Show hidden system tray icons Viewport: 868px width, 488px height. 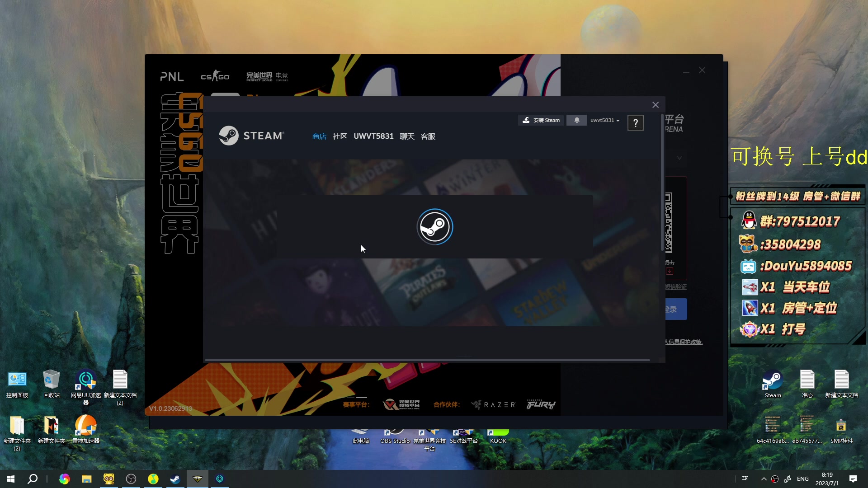click(764, 479)
